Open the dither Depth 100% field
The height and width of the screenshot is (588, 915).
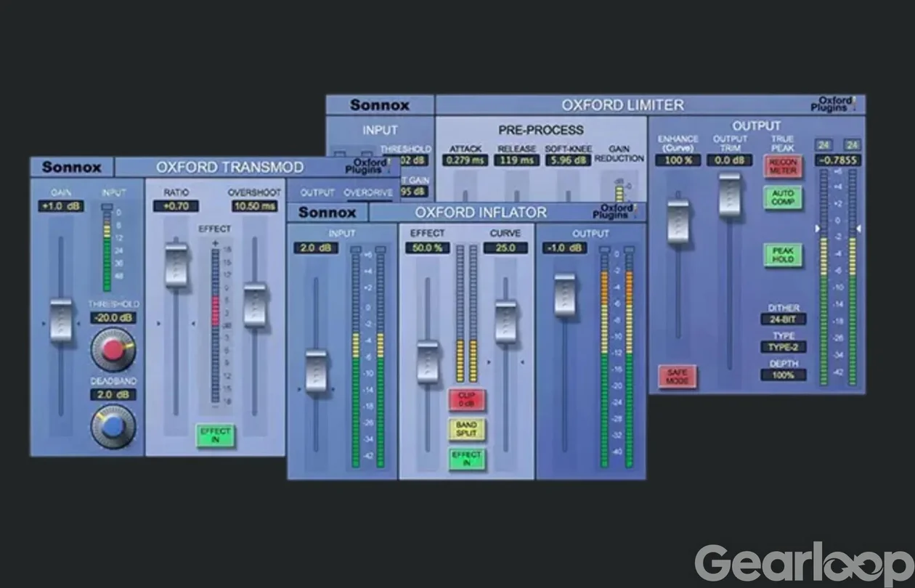point(784,375)
